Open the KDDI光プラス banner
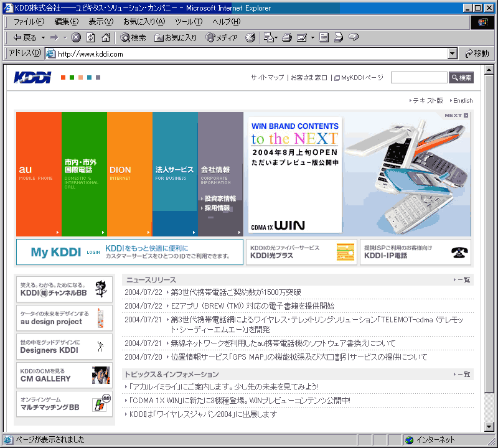This screenshot has width=498, height=448. tap(301, 252)
